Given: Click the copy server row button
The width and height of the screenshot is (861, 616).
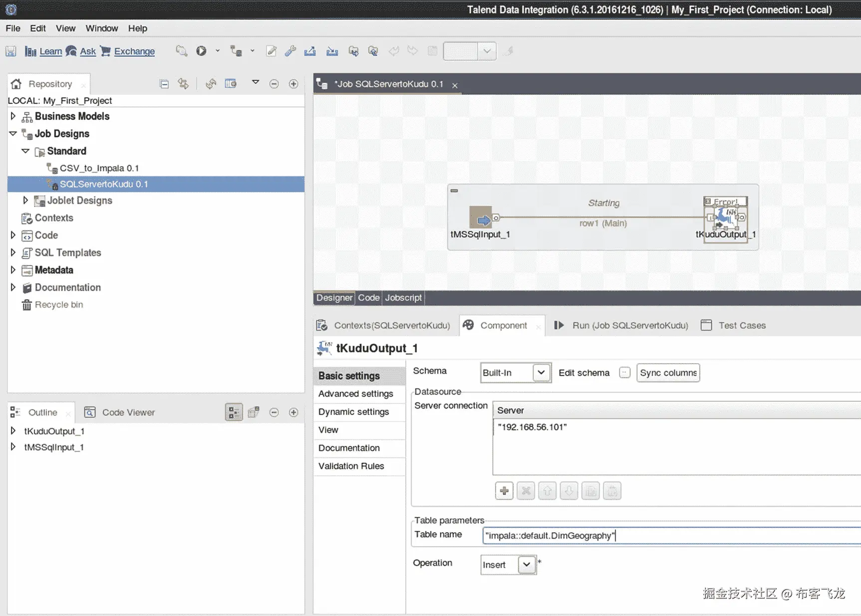Looking at the screenshot, I should (590, 491).
